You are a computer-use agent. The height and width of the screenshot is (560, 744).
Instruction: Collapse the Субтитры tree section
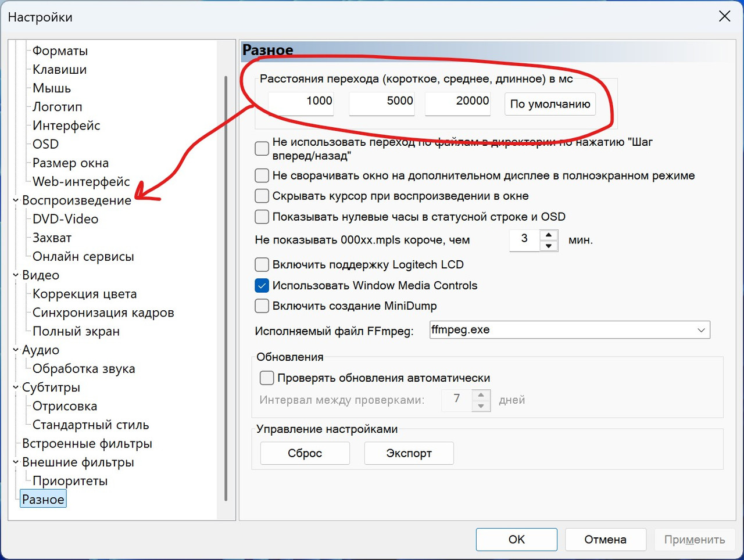pyautogui.click(x=16, y=387)
